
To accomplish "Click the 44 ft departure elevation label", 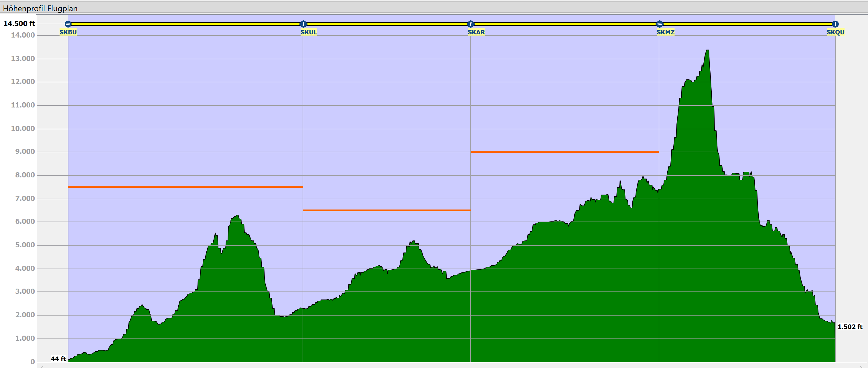I will pos(58,359).
